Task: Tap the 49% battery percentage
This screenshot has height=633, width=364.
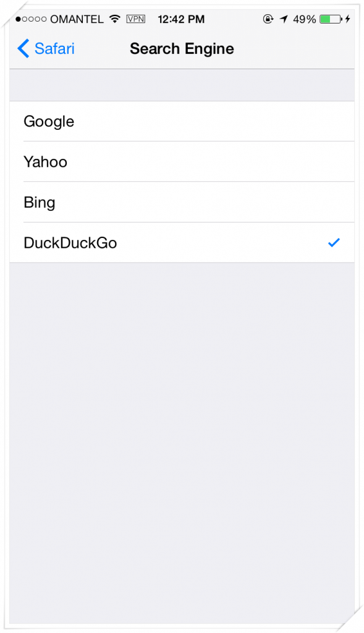Action: tap(305, 19)
